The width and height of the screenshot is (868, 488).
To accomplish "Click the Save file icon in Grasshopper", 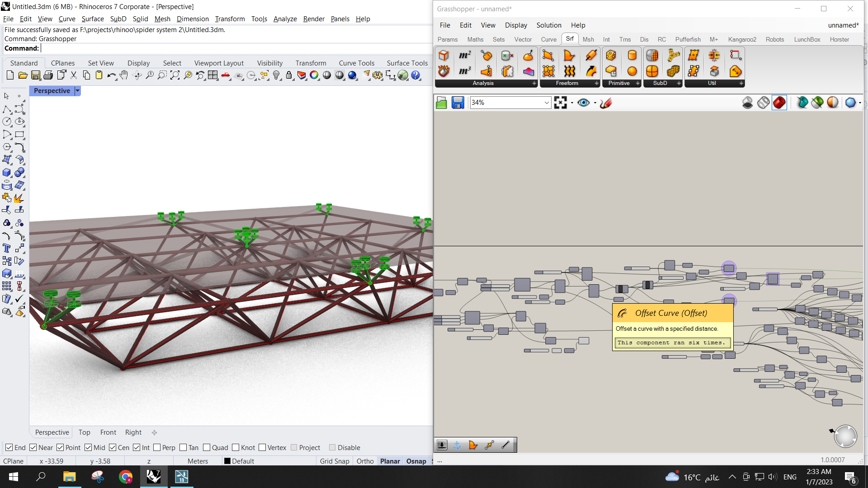I will point(458,103).
